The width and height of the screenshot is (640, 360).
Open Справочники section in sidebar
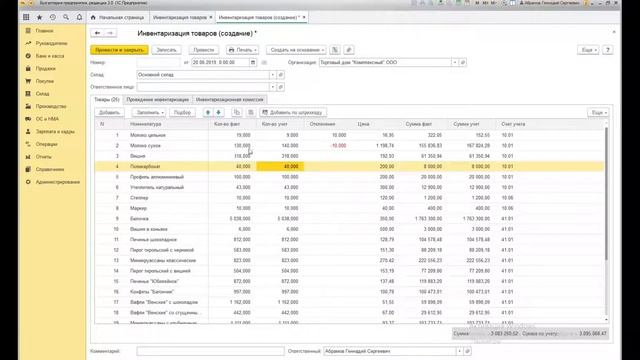49,169
